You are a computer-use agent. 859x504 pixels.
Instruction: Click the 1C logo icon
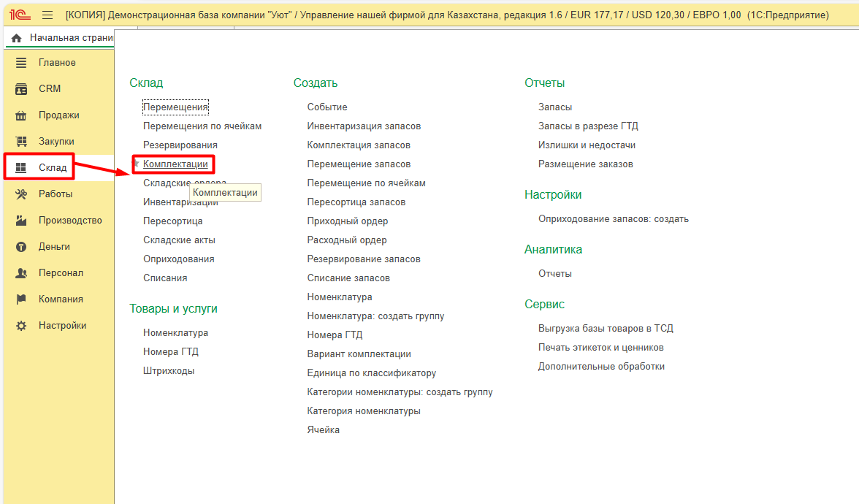point(19,15)
